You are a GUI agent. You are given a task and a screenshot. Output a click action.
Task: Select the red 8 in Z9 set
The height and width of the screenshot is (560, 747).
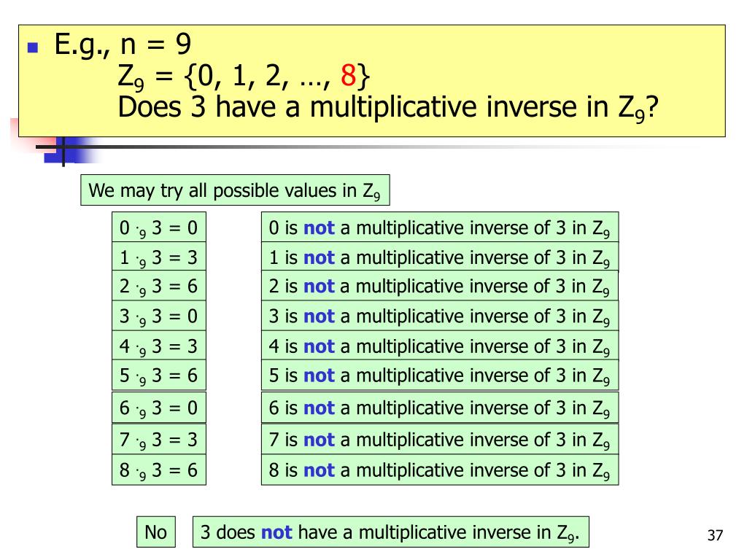click(348, 75)
